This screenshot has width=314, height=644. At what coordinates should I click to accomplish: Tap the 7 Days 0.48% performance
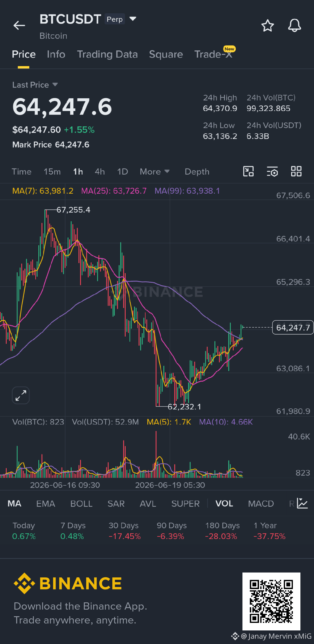[x=73, y=531]
